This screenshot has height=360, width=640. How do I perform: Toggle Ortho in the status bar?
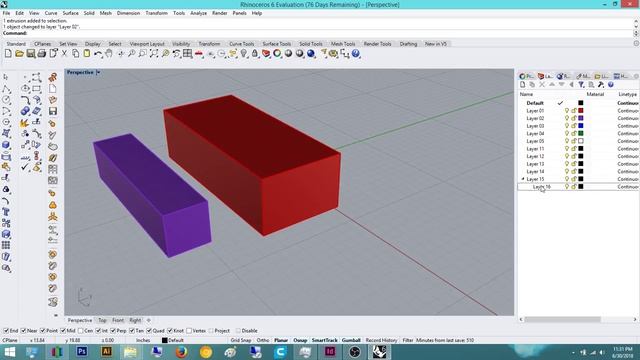pyautogui.click(x=263, y=340)
